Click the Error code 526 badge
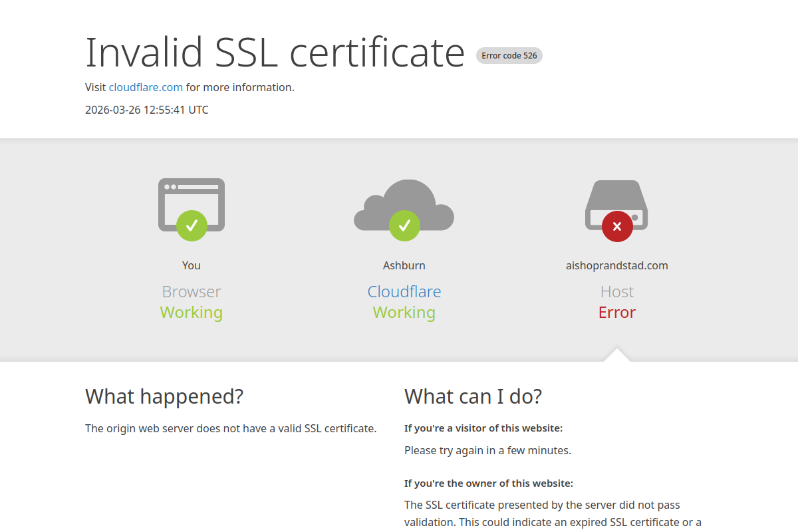 point(509,55)
